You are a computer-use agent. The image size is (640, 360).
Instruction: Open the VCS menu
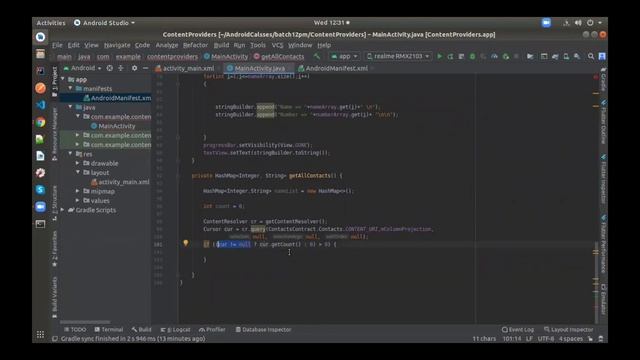tap(277, 45)
